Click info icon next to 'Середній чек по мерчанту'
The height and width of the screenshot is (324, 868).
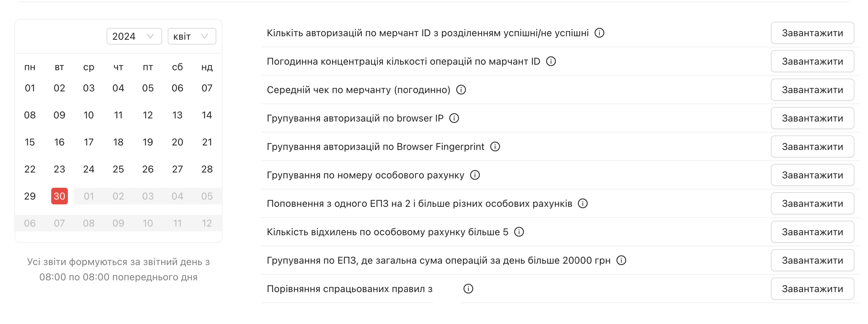(461, 90)
